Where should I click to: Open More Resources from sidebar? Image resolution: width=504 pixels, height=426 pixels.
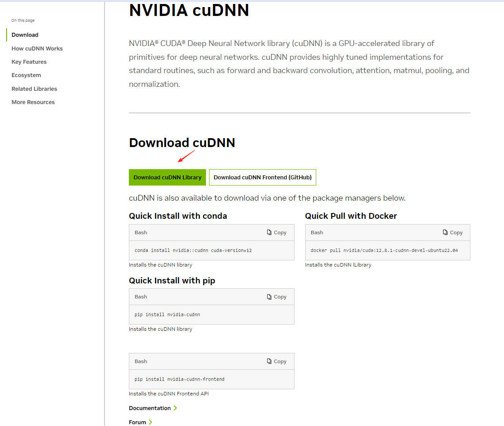click(x=33, y=102)
